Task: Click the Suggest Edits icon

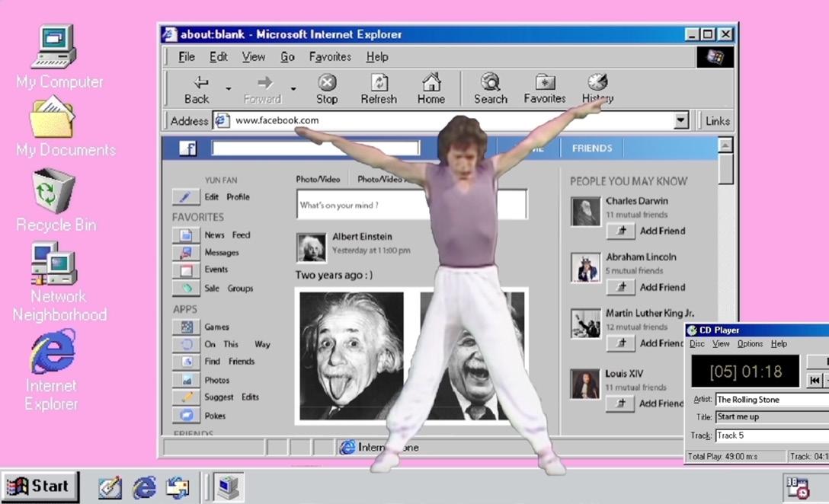Action: coord(186,397)
